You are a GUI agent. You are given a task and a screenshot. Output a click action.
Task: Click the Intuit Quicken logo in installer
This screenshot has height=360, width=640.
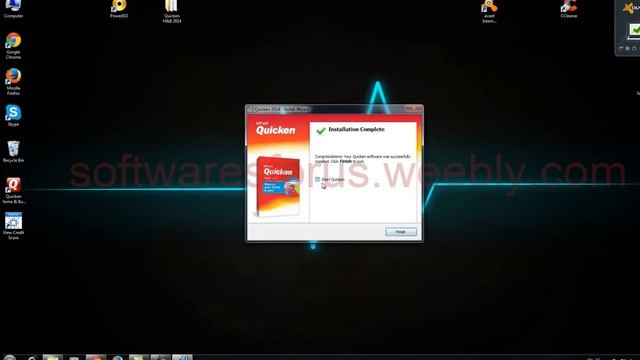coord(276,129)
